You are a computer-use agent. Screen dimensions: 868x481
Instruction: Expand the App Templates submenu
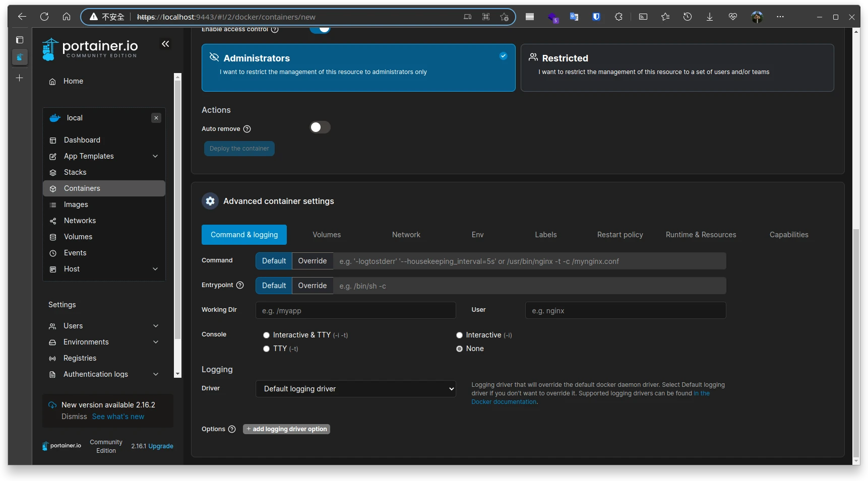point(155,156)
